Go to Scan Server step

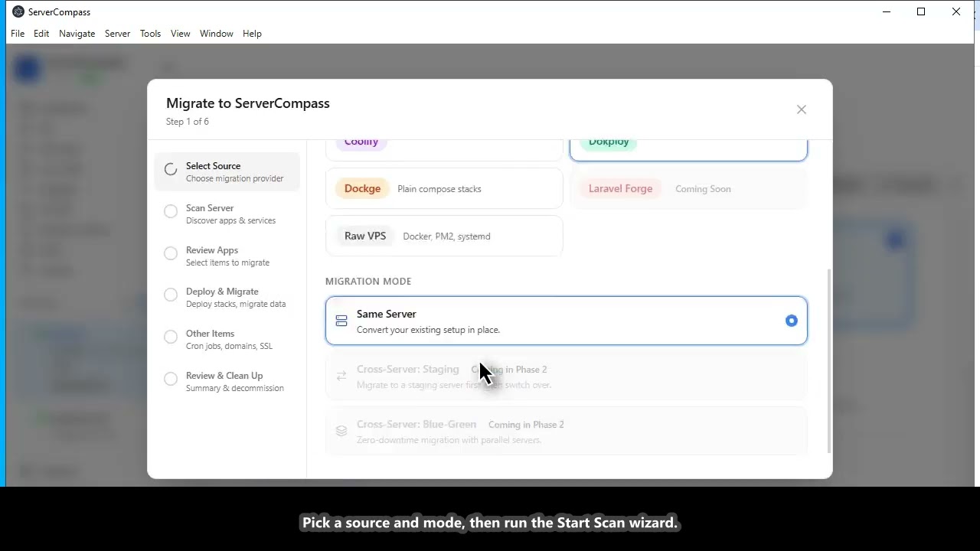227,214
